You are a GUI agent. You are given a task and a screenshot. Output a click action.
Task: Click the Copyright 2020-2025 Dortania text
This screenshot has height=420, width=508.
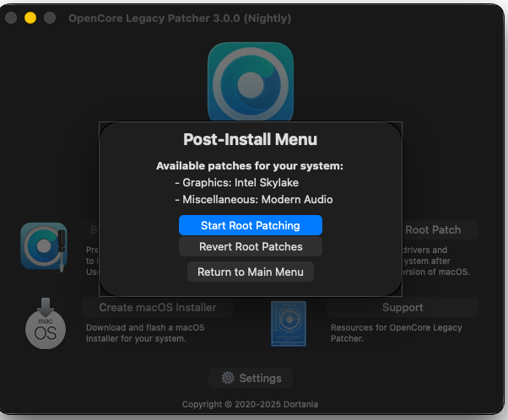click(x=250, y=404)
